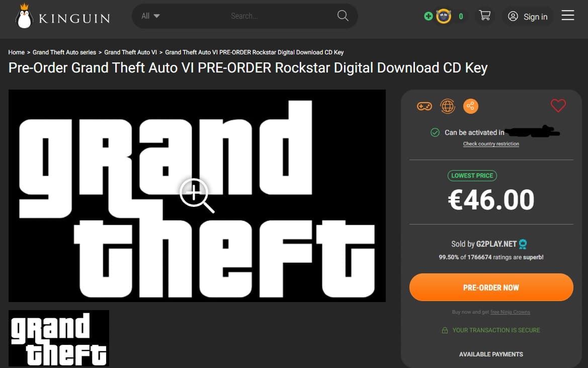Open Grand Theft Auto VI breadcrumb
The height and width of the screenshot is (368, 588).
tap(130, 52)
